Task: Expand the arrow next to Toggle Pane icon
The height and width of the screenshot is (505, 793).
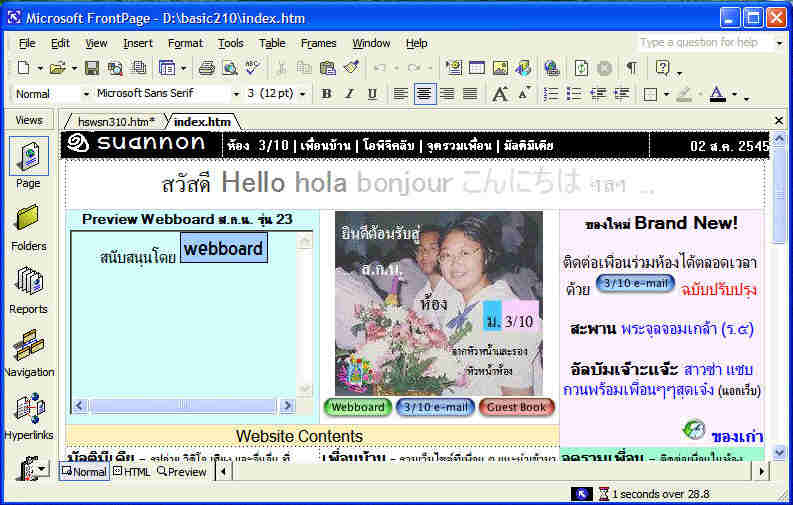Action: point(183,68)
